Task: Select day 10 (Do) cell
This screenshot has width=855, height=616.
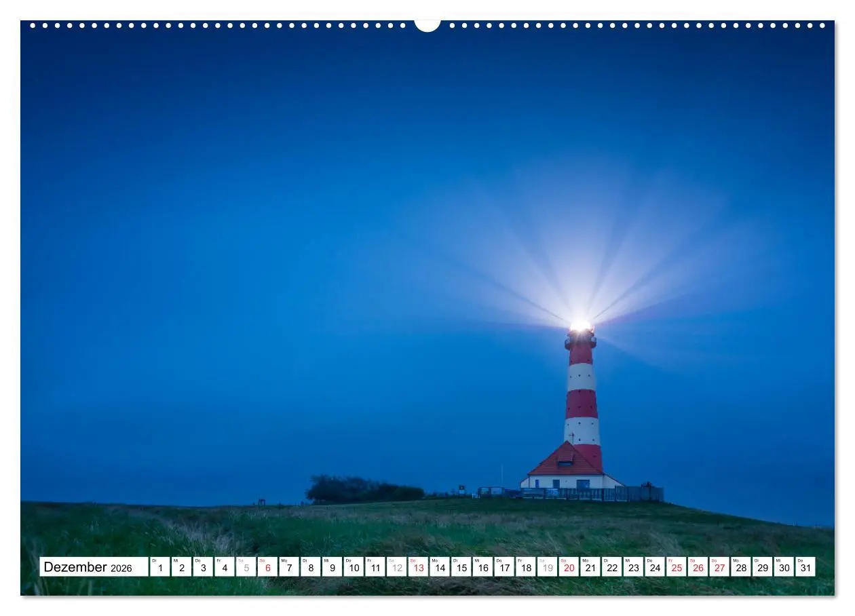Action: click(x=354, y=567)
